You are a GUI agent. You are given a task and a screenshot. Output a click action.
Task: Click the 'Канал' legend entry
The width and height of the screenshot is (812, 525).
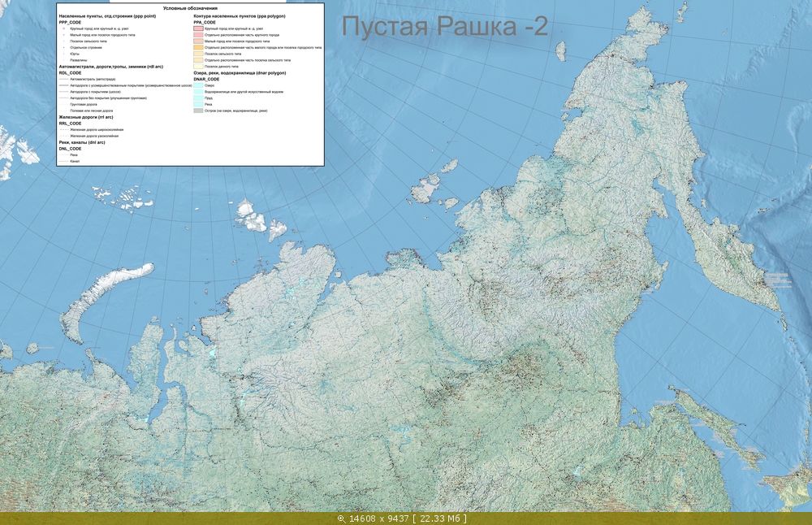(75, 161)
